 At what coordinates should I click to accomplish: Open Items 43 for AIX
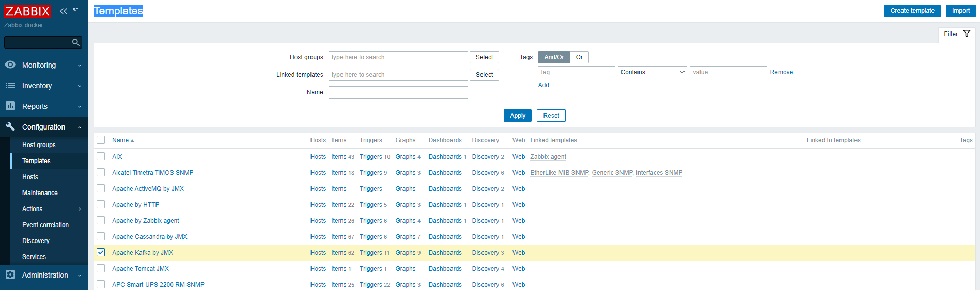coord(339,157)
